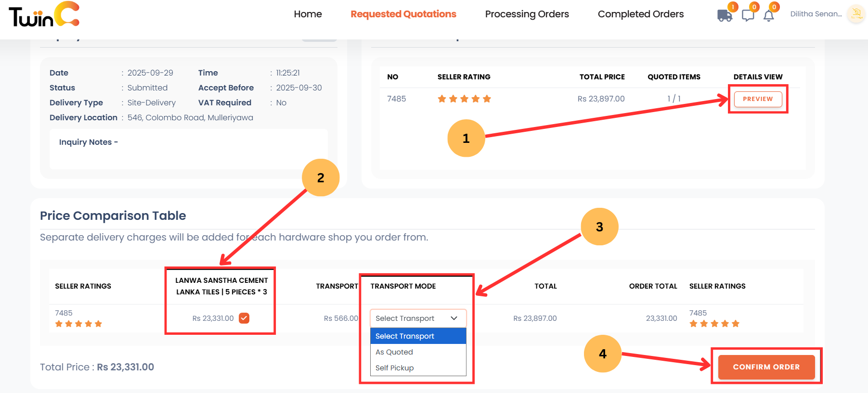Click seller rating stars in quotation row
The height and width of the screenshot is (393, 868).
point(464,99)
